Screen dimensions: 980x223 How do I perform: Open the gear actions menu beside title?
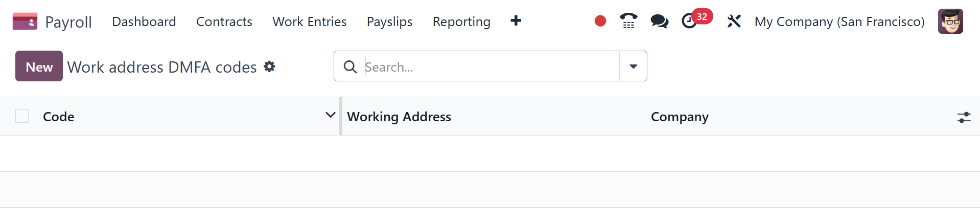tap(269, 66)
